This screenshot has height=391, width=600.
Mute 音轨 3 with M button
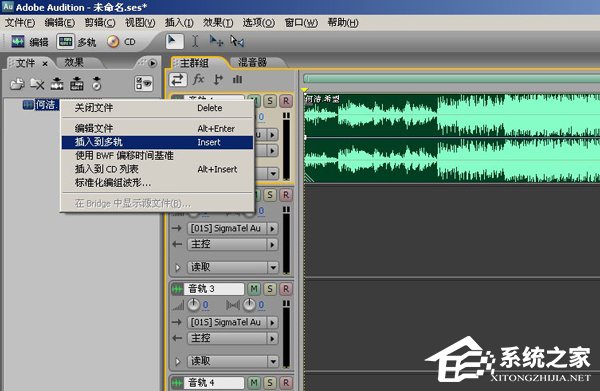coord(254,289)
